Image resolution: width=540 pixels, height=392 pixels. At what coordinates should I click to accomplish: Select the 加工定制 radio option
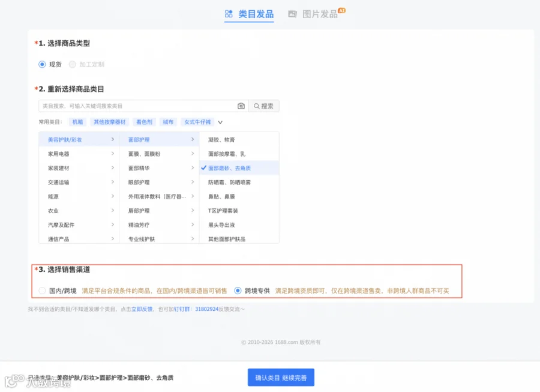(x=73, y=64)
